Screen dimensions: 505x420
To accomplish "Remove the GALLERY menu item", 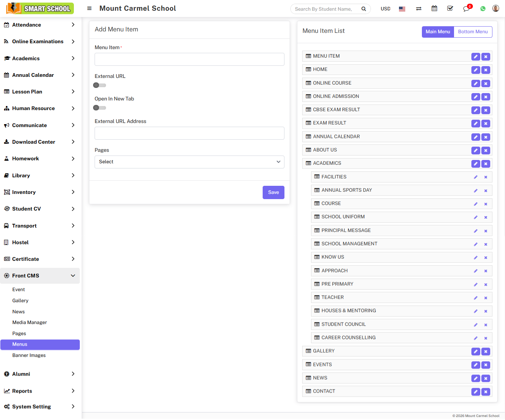I will tap(486, 351).
